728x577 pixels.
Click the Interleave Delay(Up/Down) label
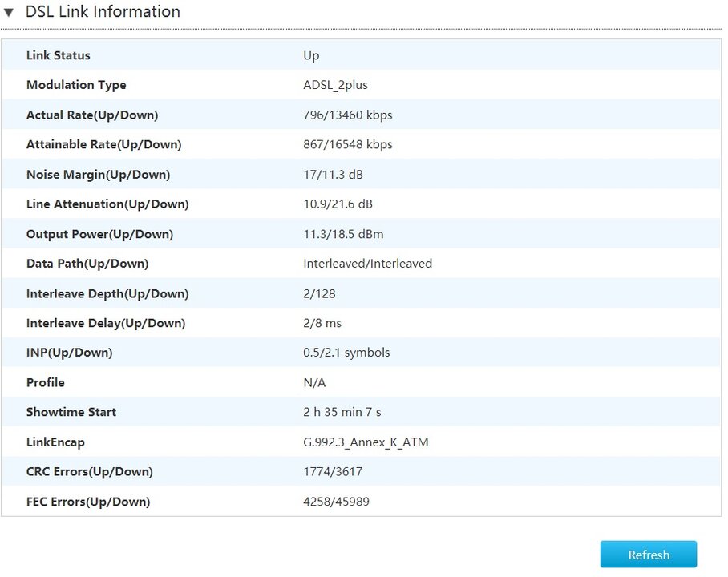(x=106, y=323)
